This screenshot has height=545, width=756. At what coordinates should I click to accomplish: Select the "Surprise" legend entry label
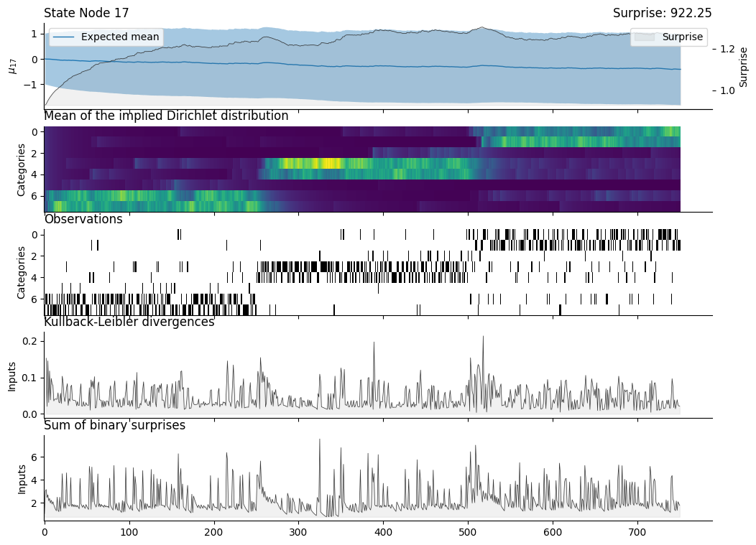(x=682, y=37)
